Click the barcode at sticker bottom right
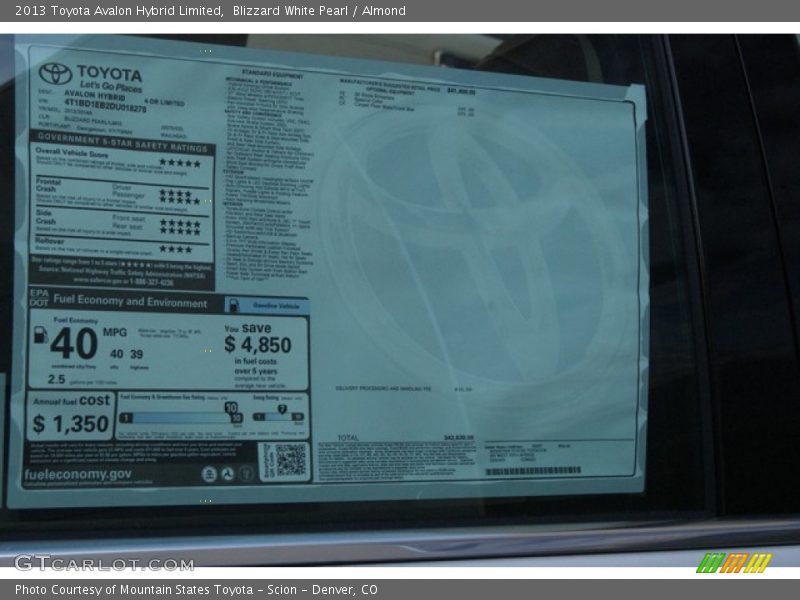 pyautogui.click(x=532, y=471)
